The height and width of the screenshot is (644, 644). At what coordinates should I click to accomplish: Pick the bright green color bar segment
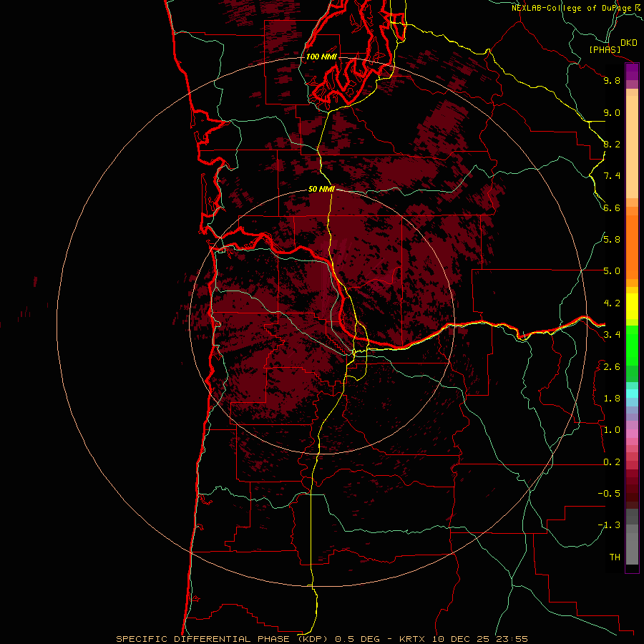(x=632, y=345)
